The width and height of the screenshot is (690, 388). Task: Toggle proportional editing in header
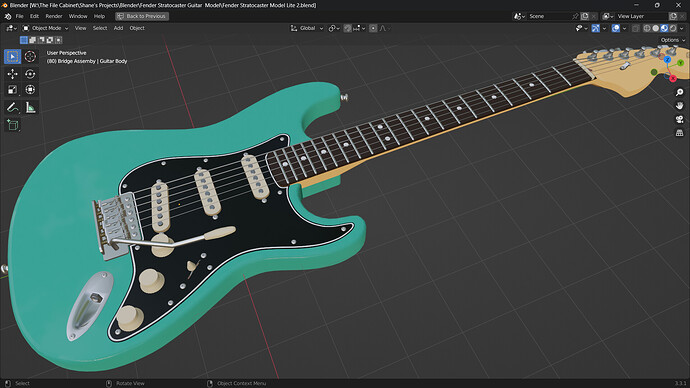click(x=373, y=28)
